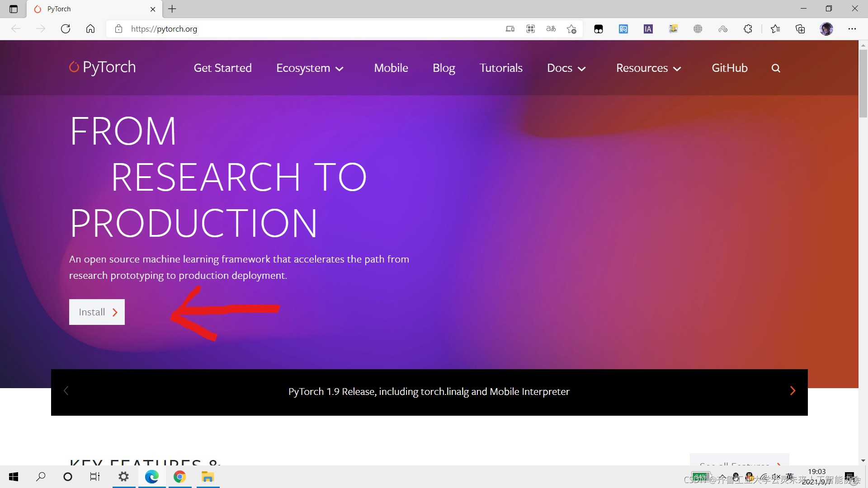Open taskbar Search
868x488 pixels.
coord(41,477)
